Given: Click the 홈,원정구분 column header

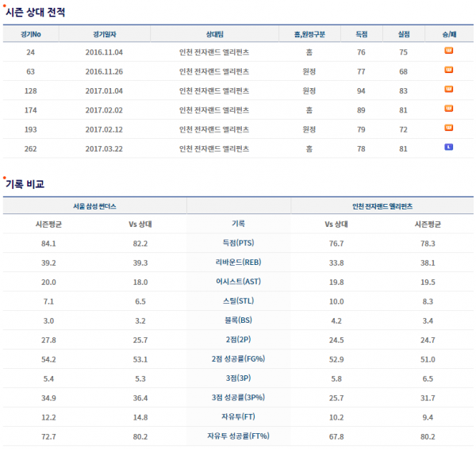Looking at the screenshot, I should point(309,34).
